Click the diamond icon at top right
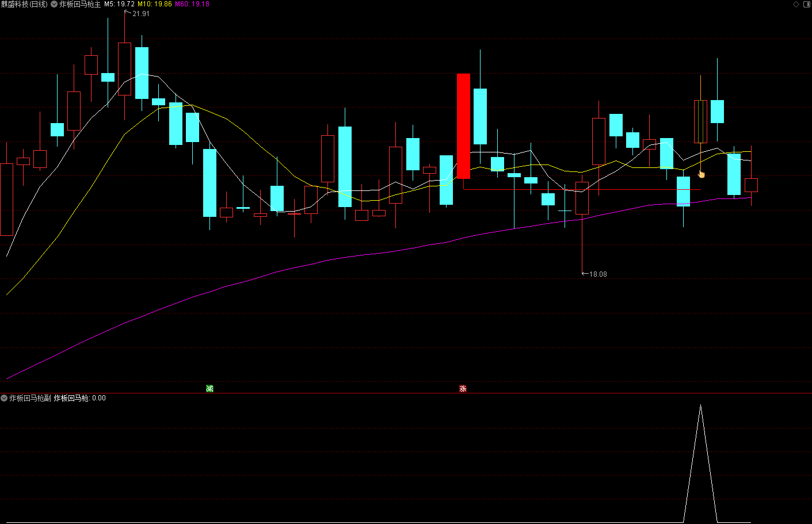This screenshot has height=524, width=812. tap(796, 4)
